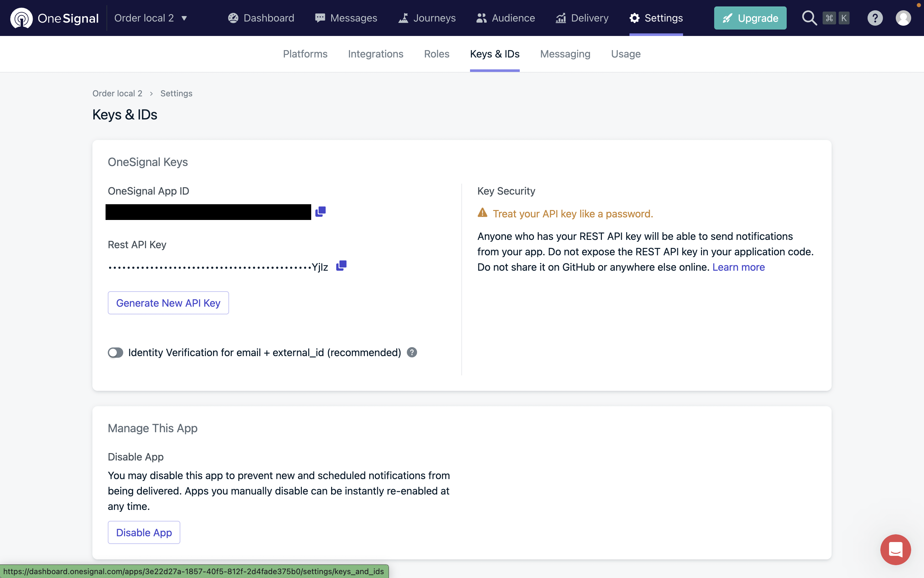Click the Disable App button

143,532
